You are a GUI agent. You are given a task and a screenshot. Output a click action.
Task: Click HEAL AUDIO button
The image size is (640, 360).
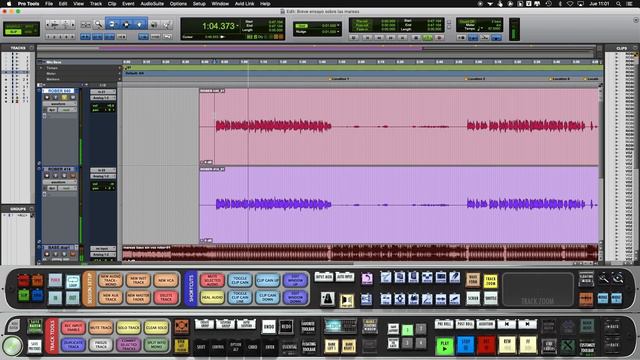[x=212, y=298]
